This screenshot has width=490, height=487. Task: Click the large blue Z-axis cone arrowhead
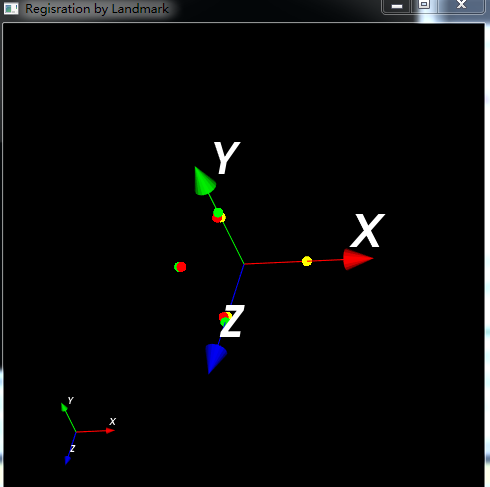(215, 358)
